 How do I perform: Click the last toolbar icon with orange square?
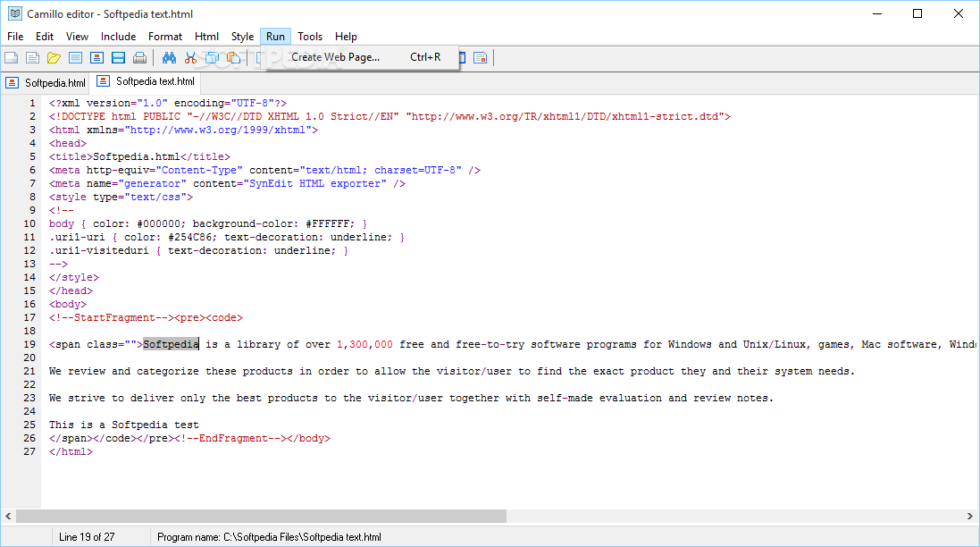coord(480,58)
